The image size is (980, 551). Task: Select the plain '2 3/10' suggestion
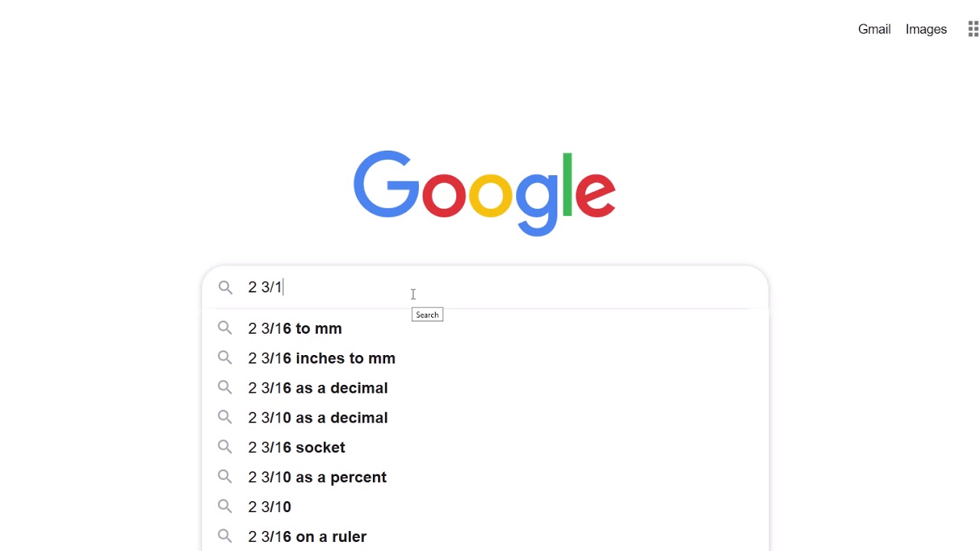click(x=269, y=507)
